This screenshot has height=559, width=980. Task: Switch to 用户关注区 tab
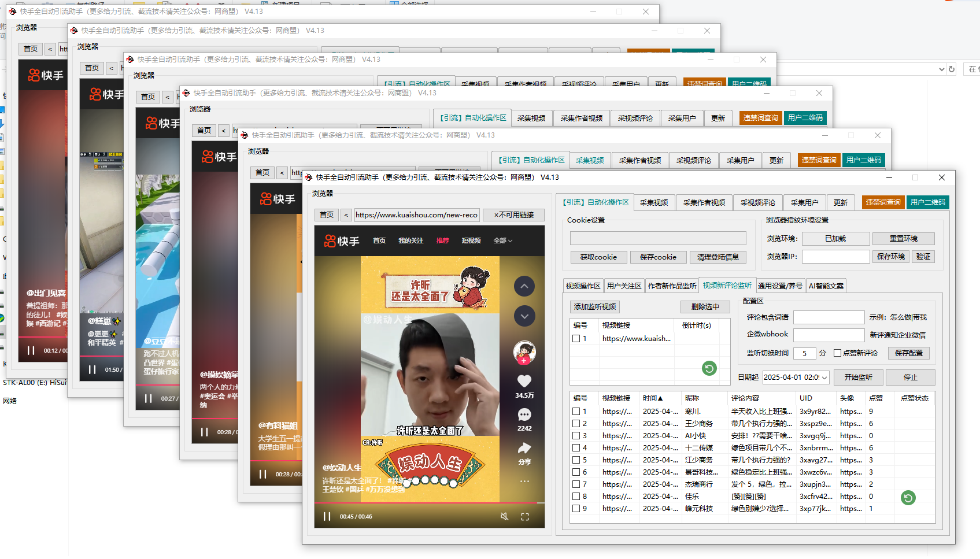tap(624, 286)
